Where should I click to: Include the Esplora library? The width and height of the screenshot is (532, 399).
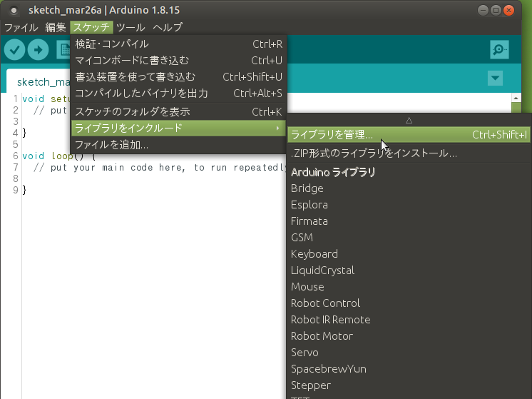point(409,205)
